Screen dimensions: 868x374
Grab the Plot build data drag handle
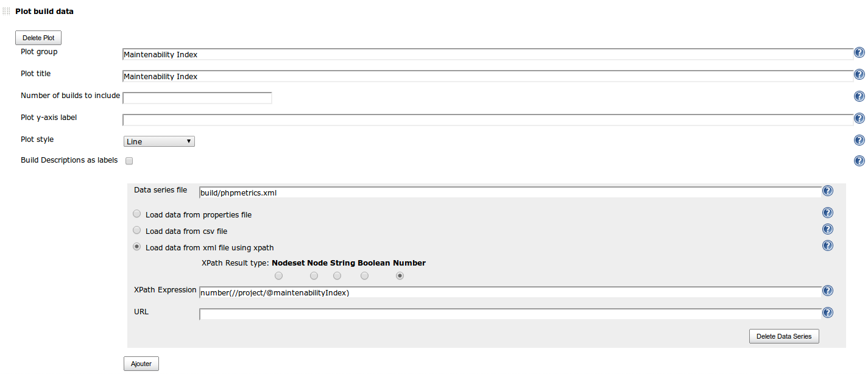(6, 12)
